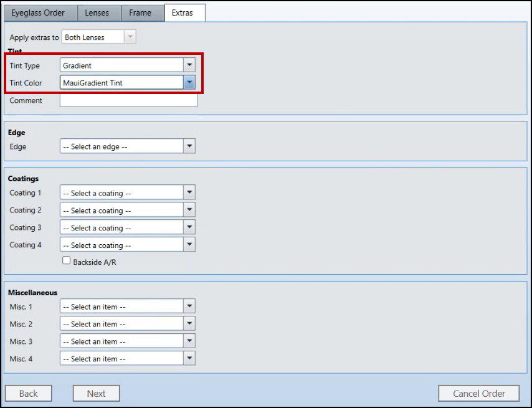
Task: Open the Tint Color dropdown arrow
Action: pos(189,83)
